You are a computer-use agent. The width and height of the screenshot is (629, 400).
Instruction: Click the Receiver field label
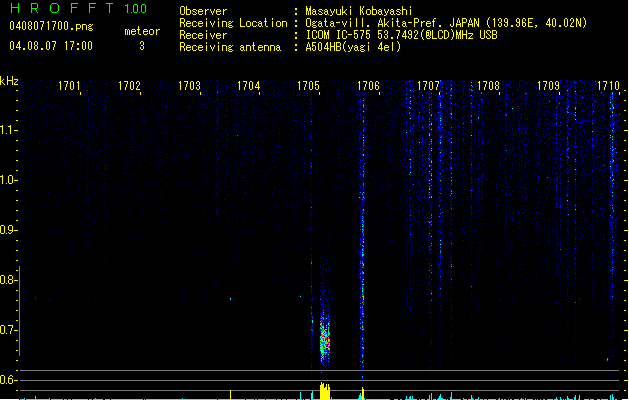(203, 35)
